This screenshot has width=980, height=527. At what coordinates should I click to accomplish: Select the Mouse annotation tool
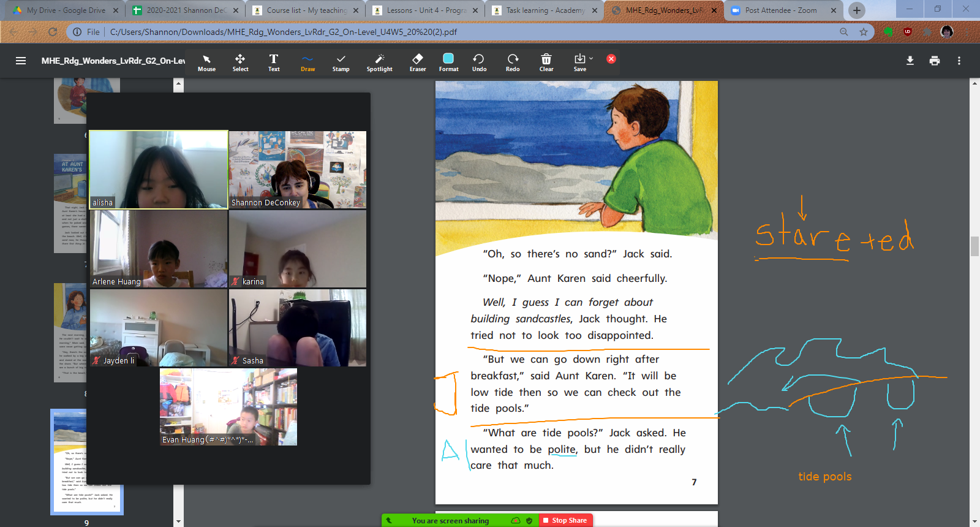coord(206,63)
